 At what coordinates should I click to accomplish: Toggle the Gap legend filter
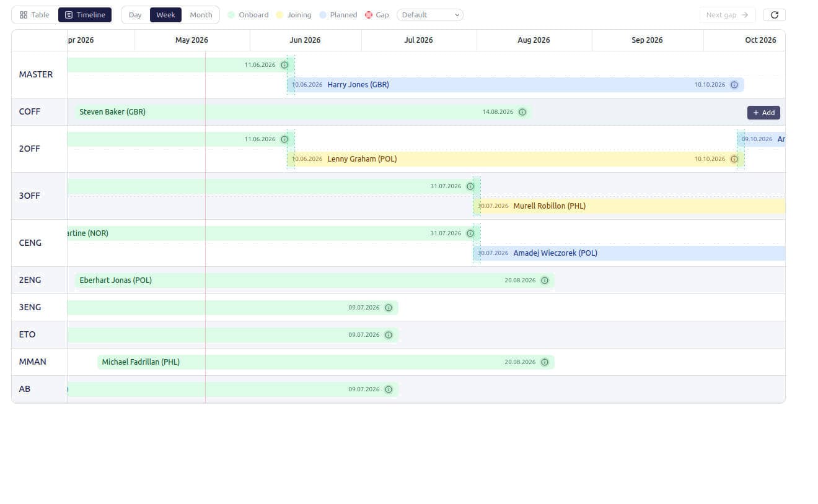(x=377, y=15)
